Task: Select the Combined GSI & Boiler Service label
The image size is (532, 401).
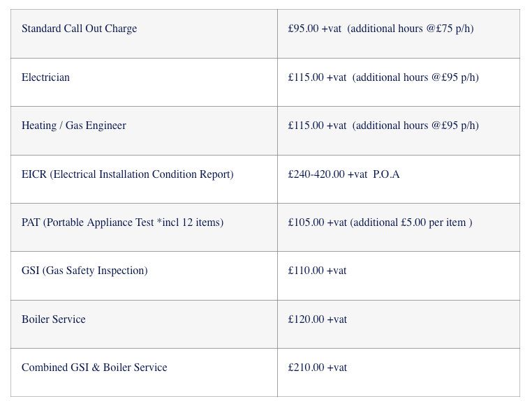Action: click(94, 368)
